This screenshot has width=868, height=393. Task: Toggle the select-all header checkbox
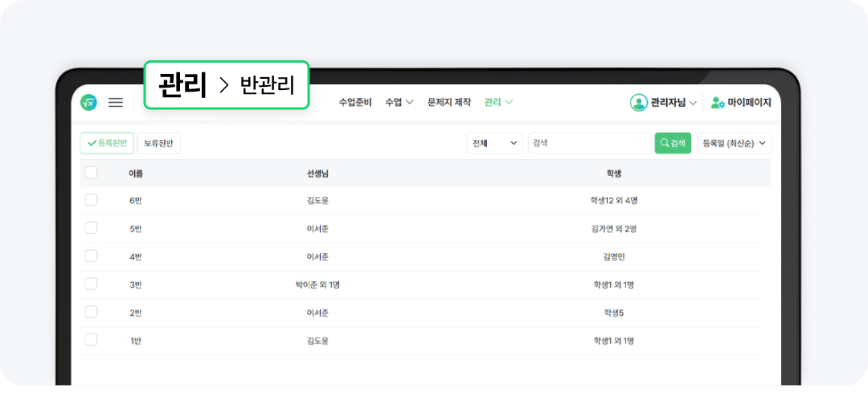coord(92,173)
